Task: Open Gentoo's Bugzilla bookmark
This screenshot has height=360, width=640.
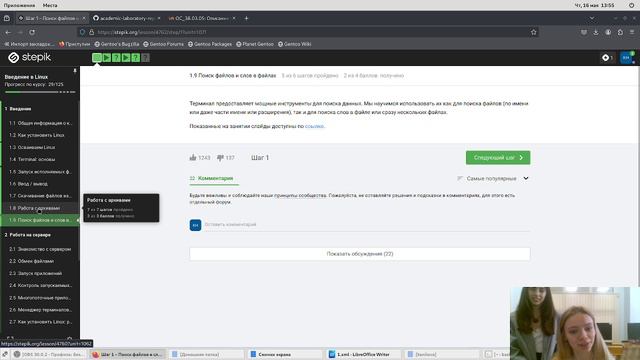Action: coord(117,44)
